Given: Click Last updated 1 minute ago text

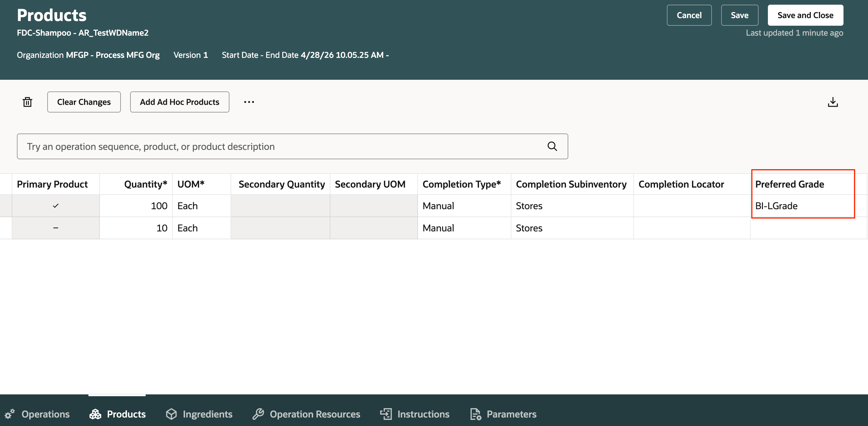Looking at the screenshot, I should 794,33.
